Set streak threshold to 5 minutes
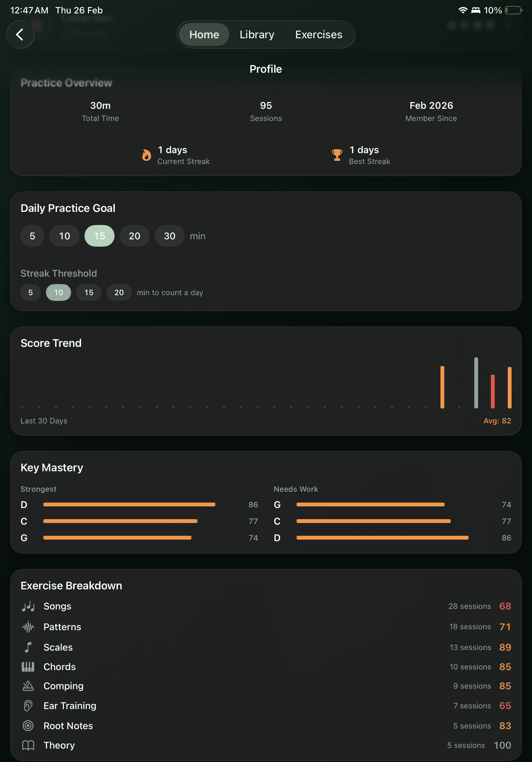 pyautogui.click(x=31, y=292)
